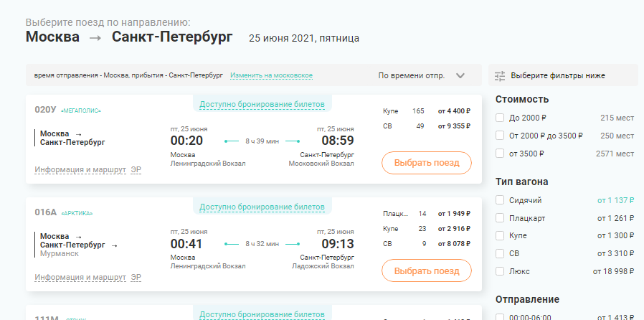The image size is (644, 320).
Task: Toggle the 'Купе' wagon type filter
Action: (501, 235)
